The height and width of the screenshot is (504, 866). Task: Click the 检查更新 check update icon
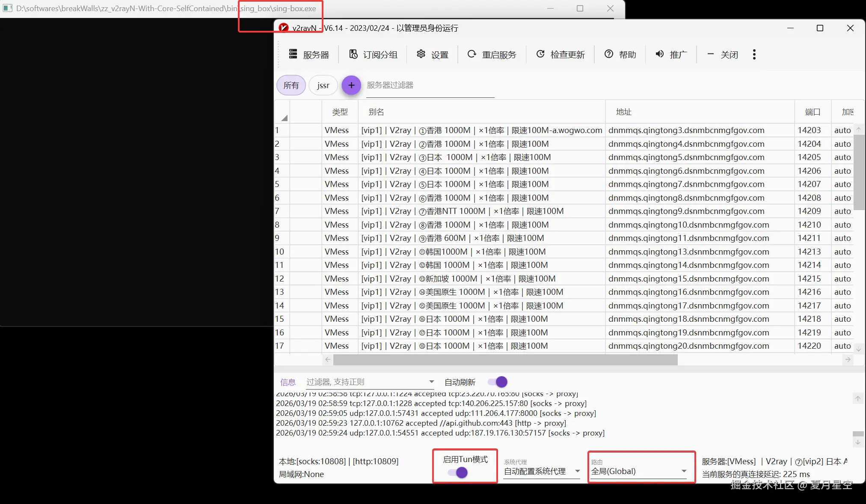(540, 54)
